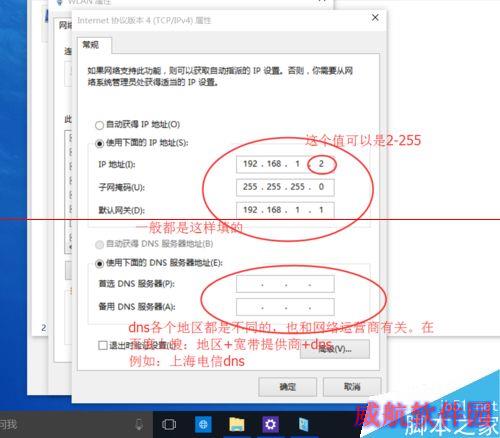The height and width of the screenshot is (438, 500).
Task: Select the use following IP address option
Action: coord(99,144)
